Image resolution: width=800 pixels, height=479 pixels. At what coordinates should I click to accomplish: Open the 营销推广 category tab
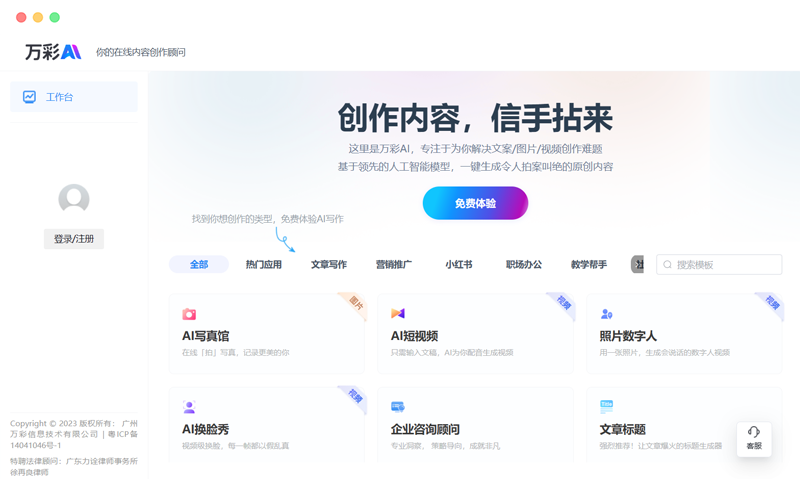click(394, 265)
